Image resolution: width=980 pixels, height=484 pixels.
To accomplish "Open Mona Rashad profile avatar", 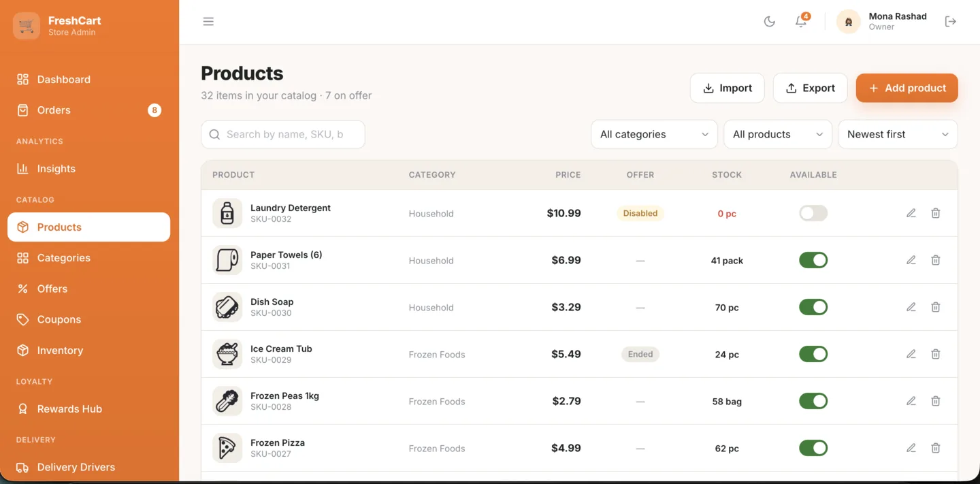I will pos(849,22).
